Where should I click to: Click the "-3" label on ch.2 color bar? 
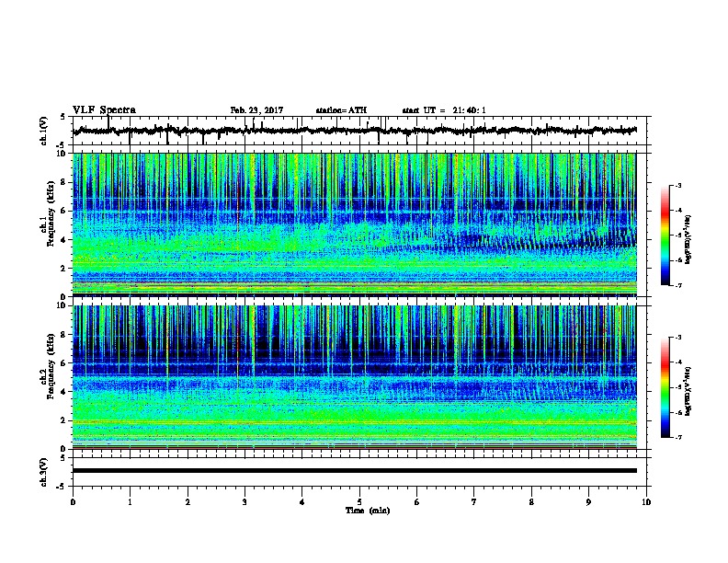678,338
